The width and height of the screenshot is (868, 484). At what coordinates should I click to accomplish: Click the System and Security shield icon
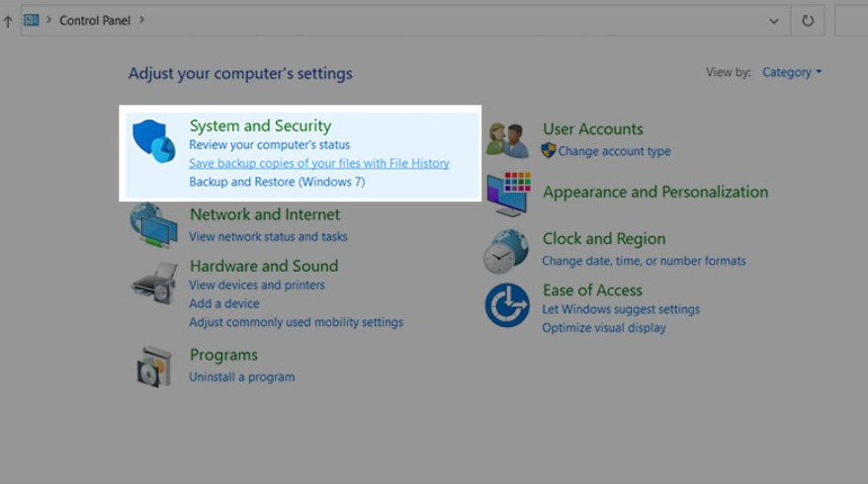click(x=154, y=141)
